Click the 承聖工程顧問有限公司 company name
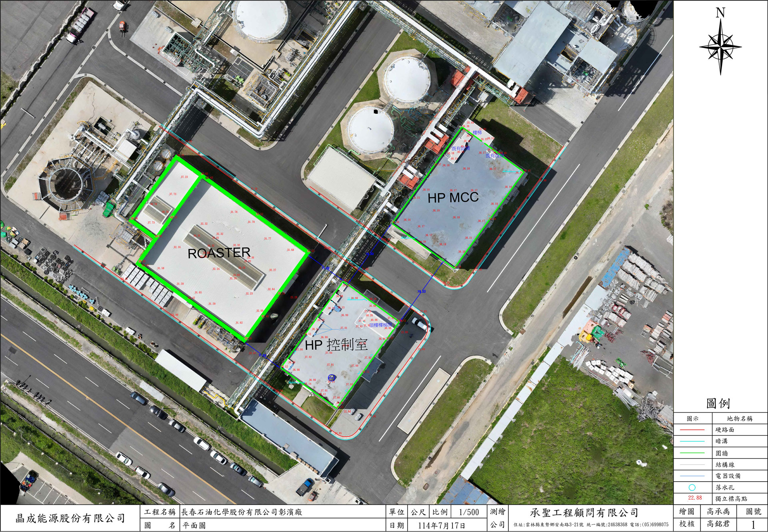Image resolution: width=768 pixels, height=532 pixels. pyautogui.click(x=584, y=512)
